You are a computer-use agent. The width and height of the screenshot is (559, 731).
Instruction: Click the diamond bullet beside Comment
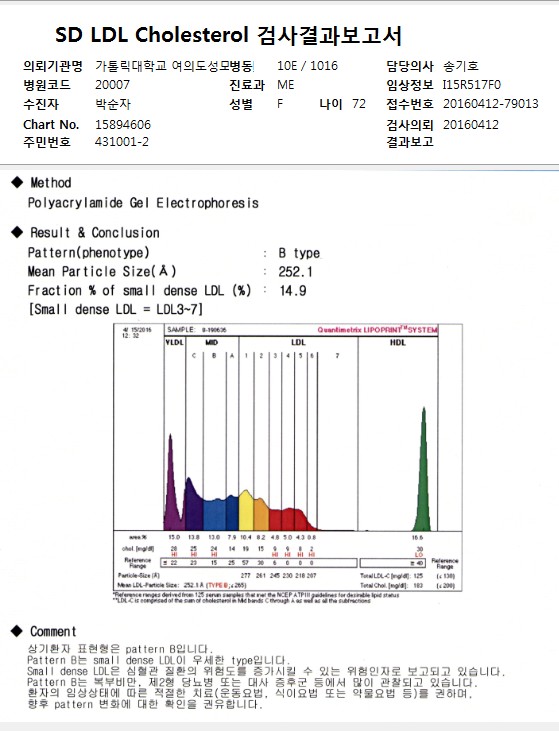(17, 631)
